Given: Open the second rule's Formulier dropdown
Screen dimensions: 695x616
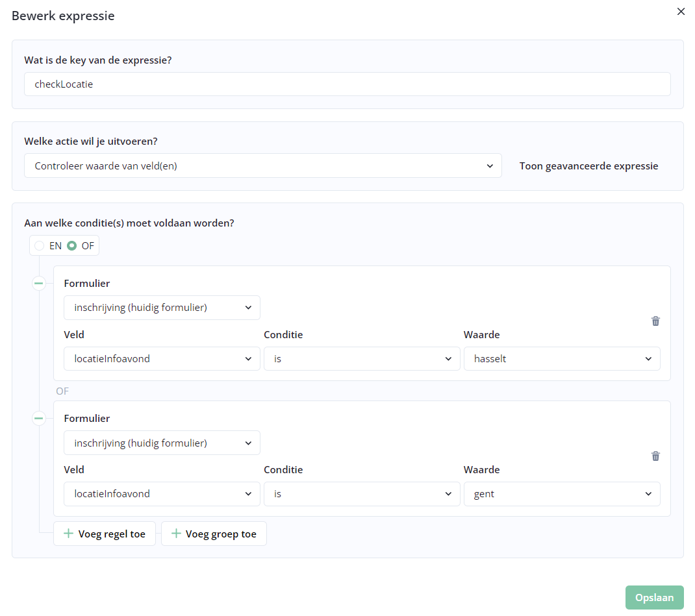Looking at the screenshot, I should (162, 443).
